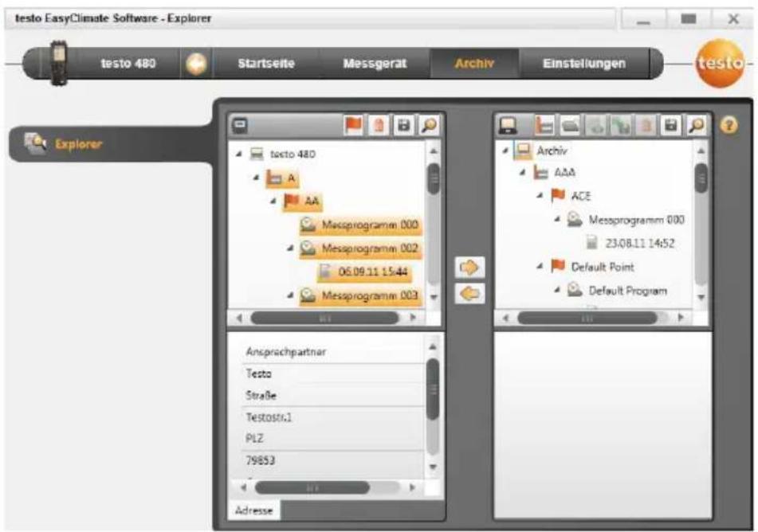Collapse Messprogramm 000 in the archive tree
Viewport: 758px width, 532px height.
[557, 219]
